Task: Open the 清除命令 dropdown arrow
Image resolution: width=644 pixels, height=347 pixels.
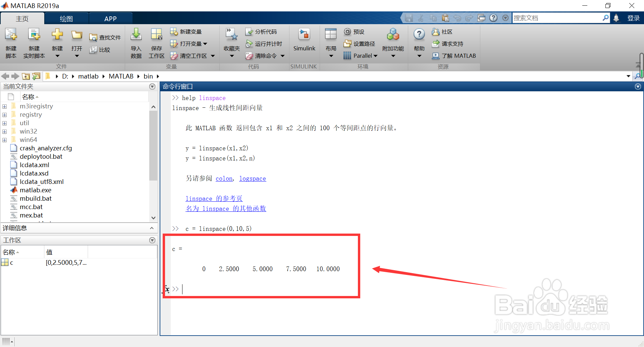Action: coord(282,56)
